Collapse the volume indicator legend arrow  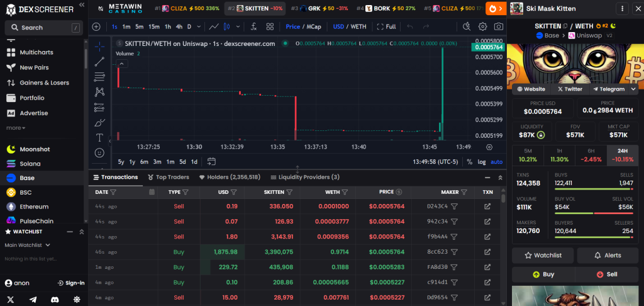(122, 64)
